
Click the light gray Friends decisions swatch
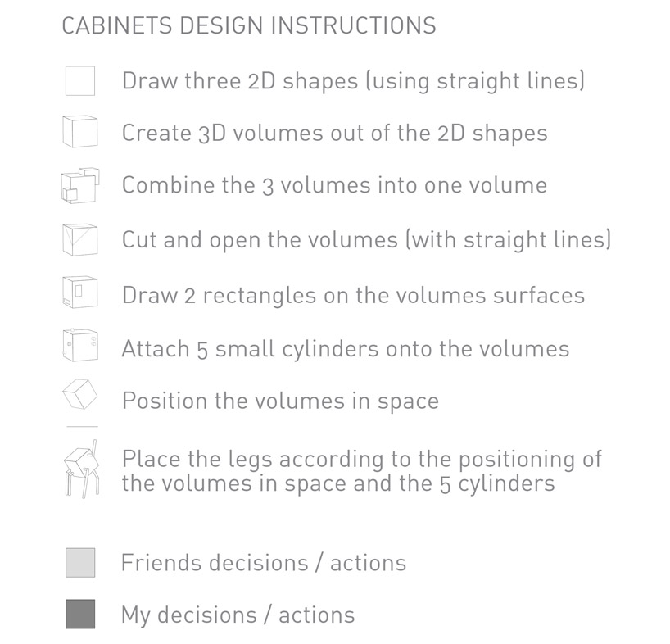click(80, 563)
